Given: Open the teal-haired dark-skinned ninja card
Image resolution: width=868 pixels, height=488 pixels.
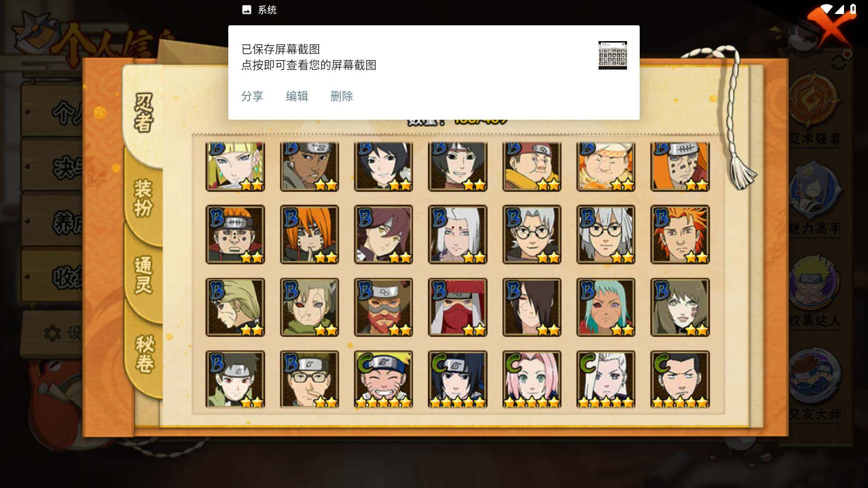Looking at the screenshot, I should pos(606,307).
